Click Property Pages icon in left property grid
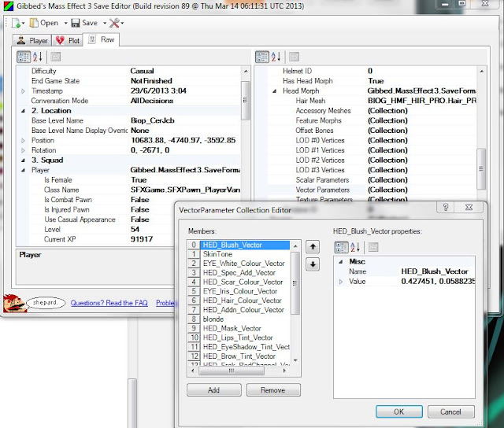504x428 pixels. pyautogui.click(x=56, y=57)
